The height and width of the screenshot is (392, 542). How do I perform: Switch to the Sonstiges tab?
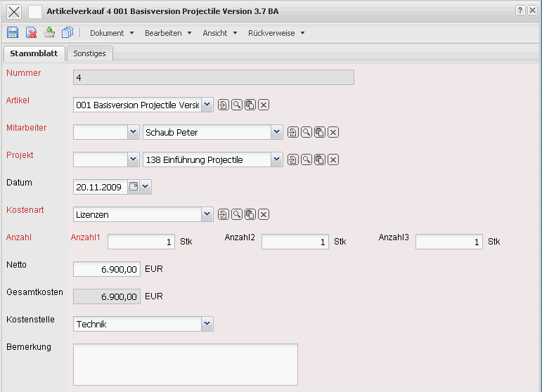[89, 53]
